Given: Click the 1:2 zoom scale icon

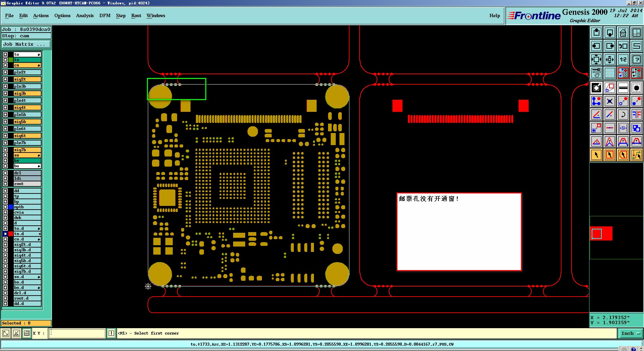Looking at the screenshot, I should pos(623,59).
